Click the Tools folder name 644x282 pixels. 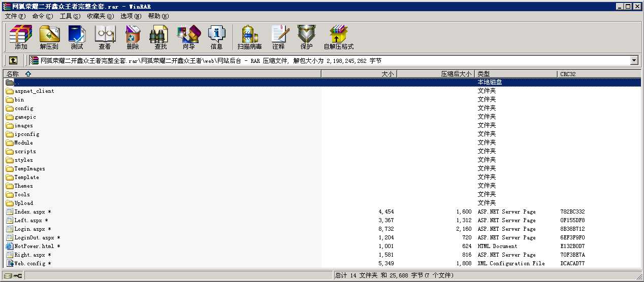tap(22, 195)
